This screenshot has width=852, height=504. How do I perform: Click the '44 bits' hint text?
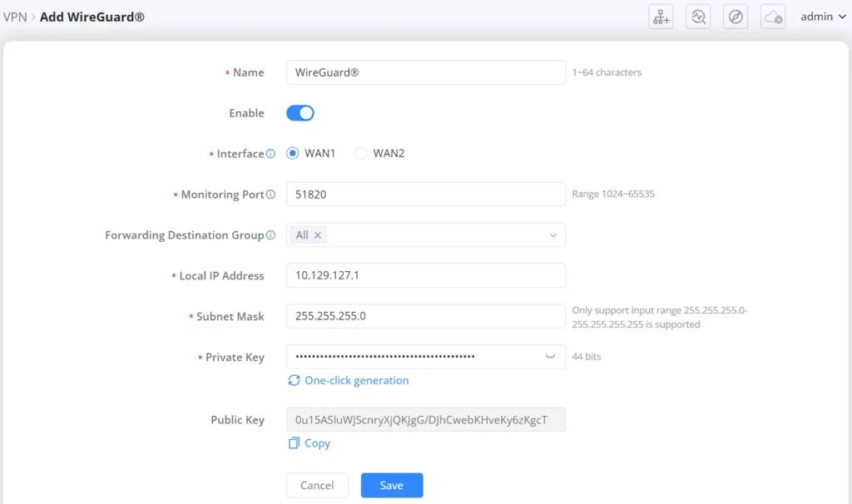click(587, 357)
